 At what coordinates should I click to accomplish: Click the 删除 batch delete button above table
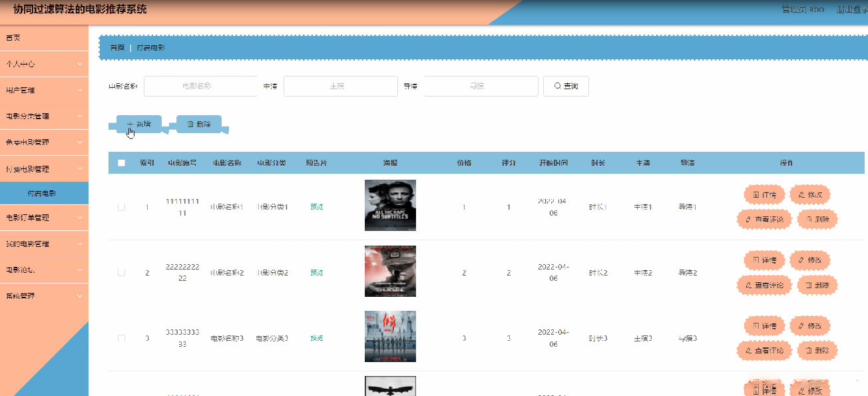click(199, 124)
